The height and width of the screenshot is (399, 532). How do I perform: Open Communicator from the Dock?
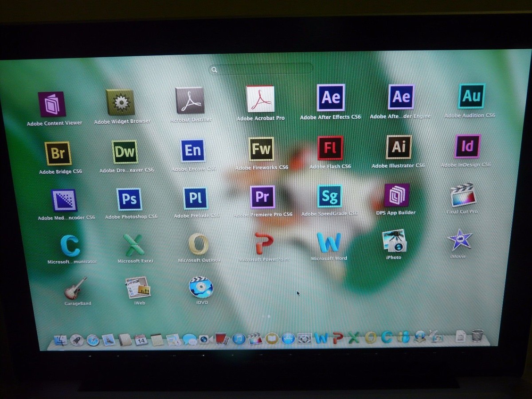pyautogui.click(x=387, y=337)
